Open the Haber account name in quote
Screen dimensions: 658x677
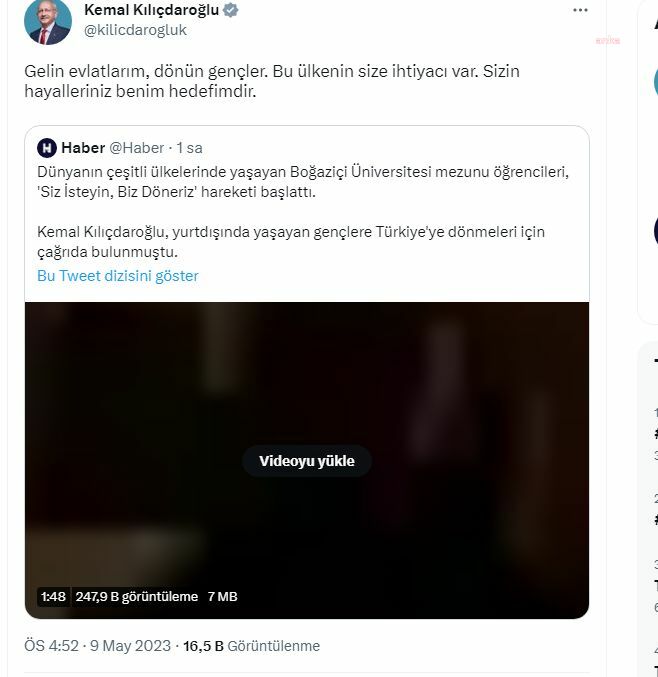coord(83,148)
